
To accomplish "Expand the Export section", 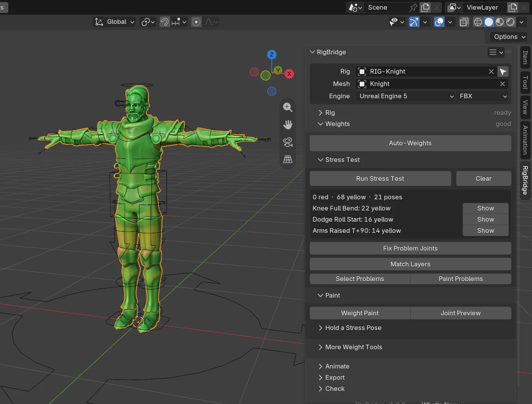I will coord(320,377).
